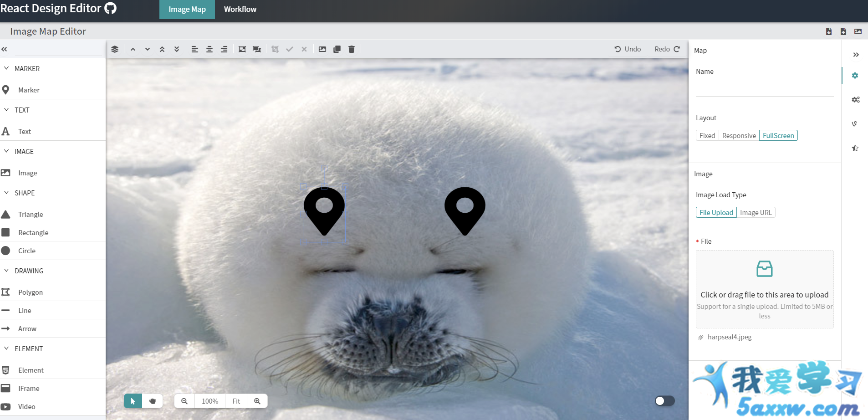Viewport: 868px width, 420px height.
Task: Open map settings gear tab
Action: (855, 76)
